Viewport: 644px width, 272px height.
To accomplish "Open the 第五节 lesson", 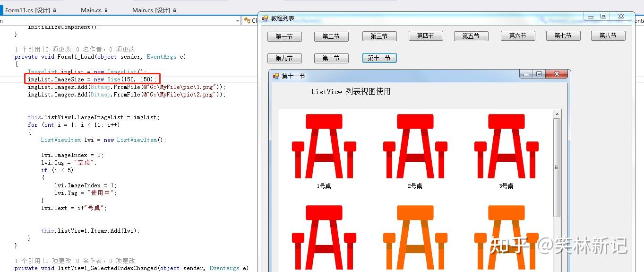I will (471, 36).
